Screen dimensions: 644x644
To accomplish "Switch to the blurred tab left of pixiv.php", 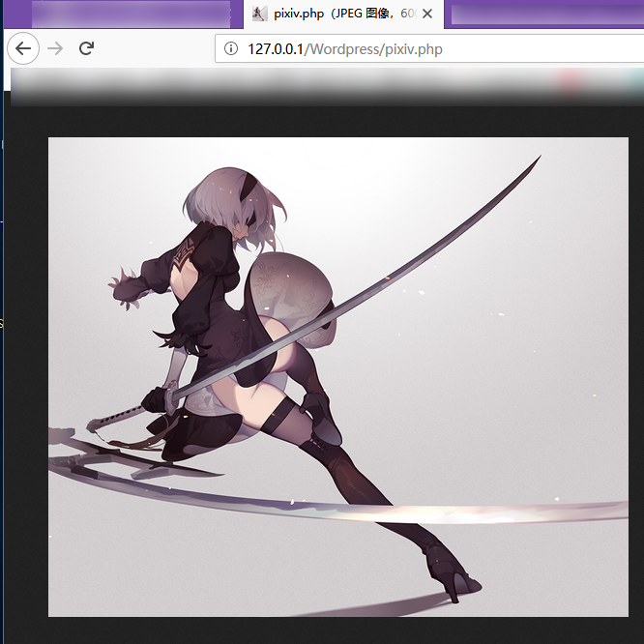I will coord(131,14).
